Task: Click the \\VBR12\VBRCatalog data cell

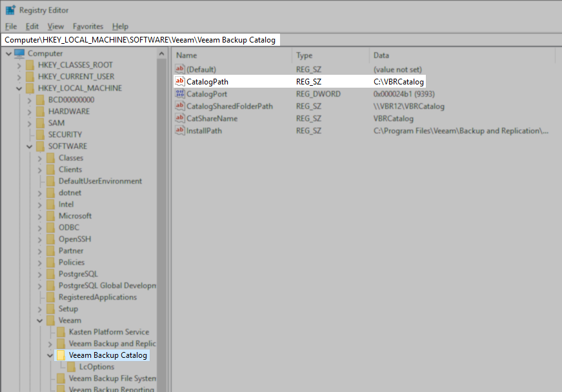Action: 408,106
